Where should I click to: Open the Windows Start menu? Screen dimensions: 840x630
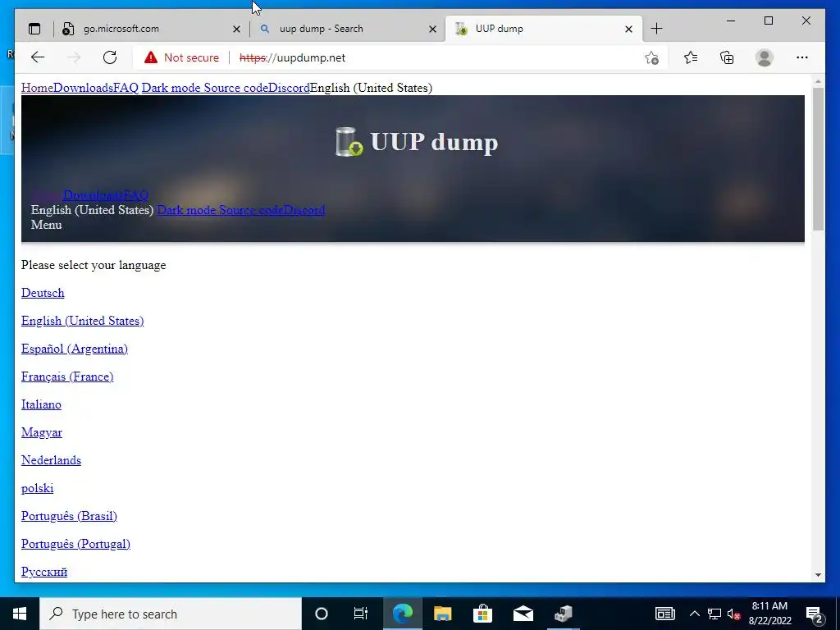point(20,614)
